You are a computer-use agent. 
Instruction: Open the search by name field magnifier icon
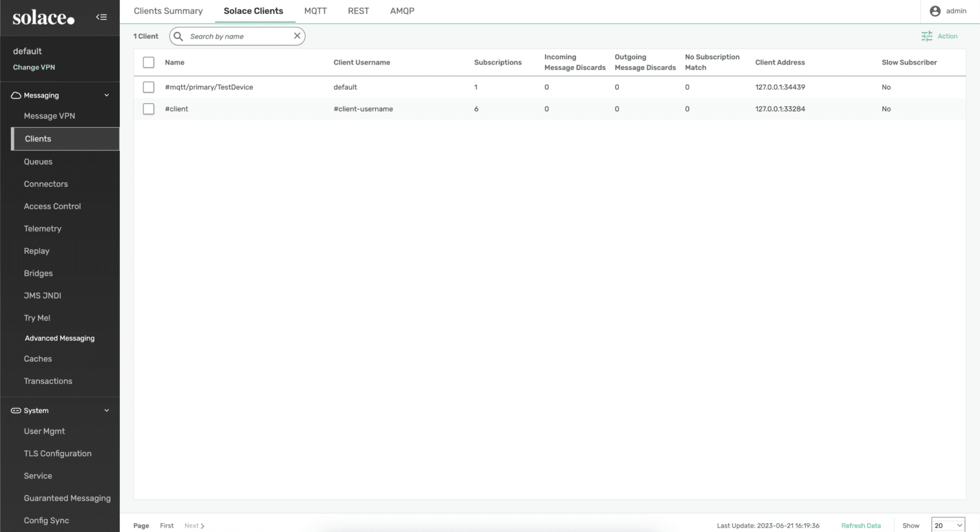click(x=177, y=36)
